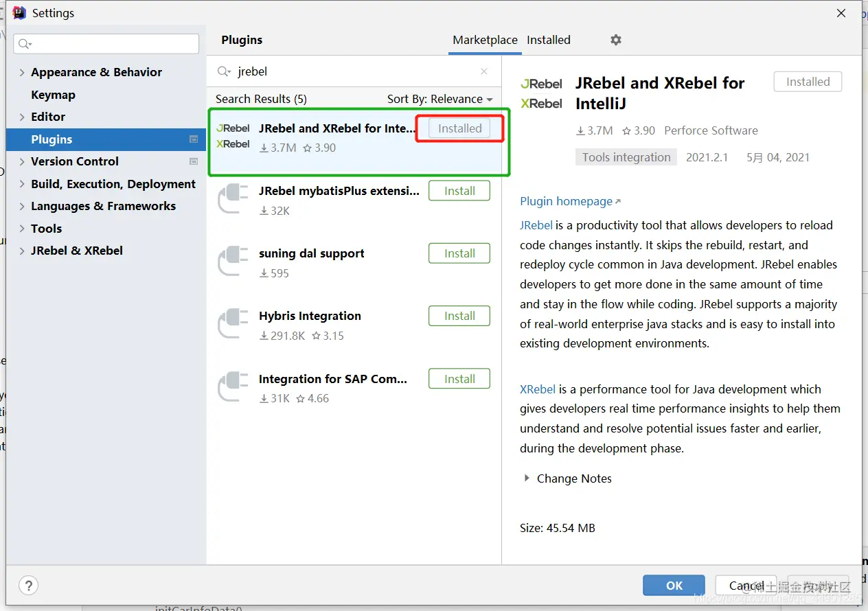Screen dimensions: 868x611
Task: Click the settings search magnifier icon
Action: 25,44
